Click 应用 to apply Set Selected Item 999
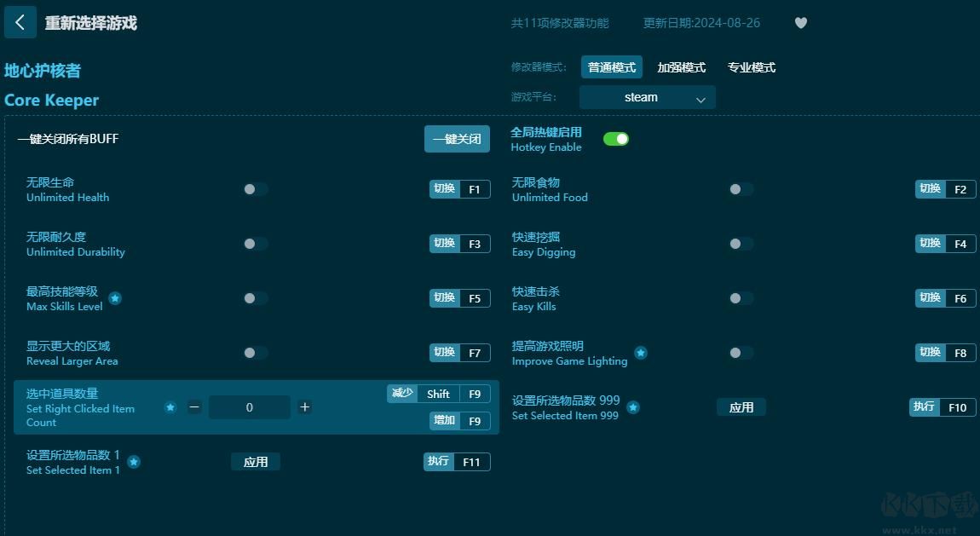 coord(741,407)
